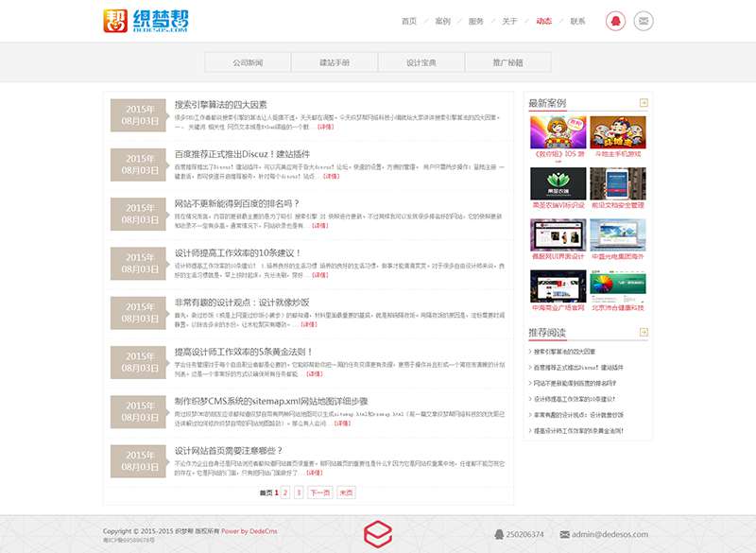Open the color wheel 北京 case thumbnail
Screen dimensions: 756x553
click(x=618, y=285)
